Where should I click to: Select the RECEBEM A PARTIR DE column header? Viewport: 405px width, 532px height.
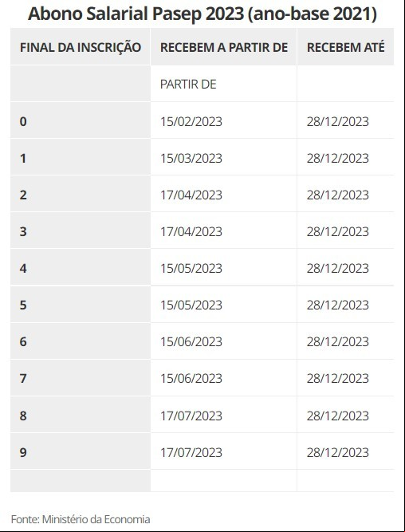[224, 47]
